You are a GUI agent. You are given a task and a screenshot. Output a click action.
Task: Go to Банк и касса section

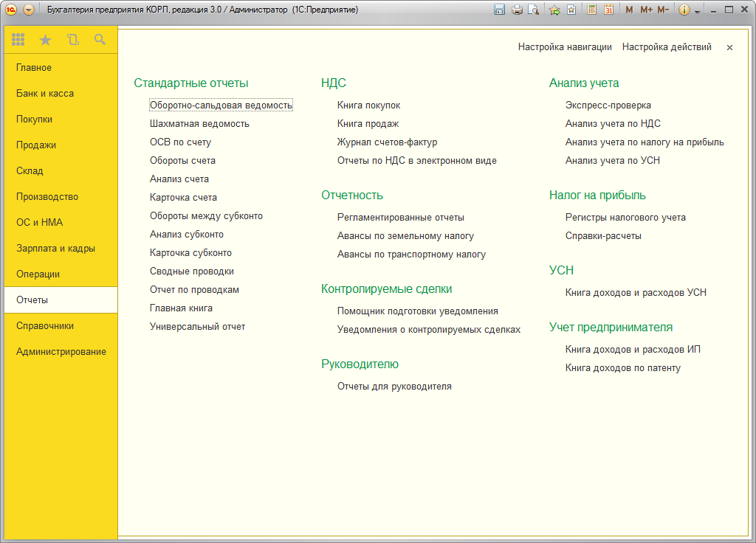(61, 93)
